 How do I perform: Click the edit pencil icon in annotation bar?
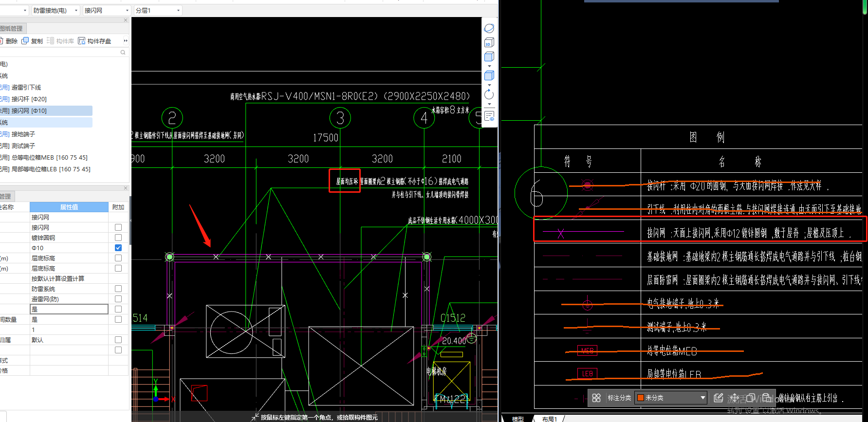click(x=718, y=398)
